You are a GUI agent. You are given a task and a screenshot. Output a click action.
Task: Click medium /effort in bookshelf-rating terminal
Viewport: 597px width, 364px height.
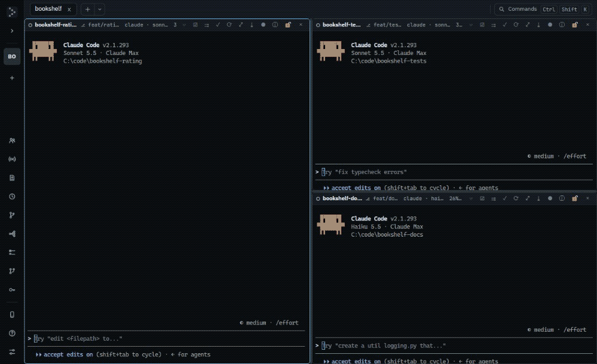(x=269, y=323)
